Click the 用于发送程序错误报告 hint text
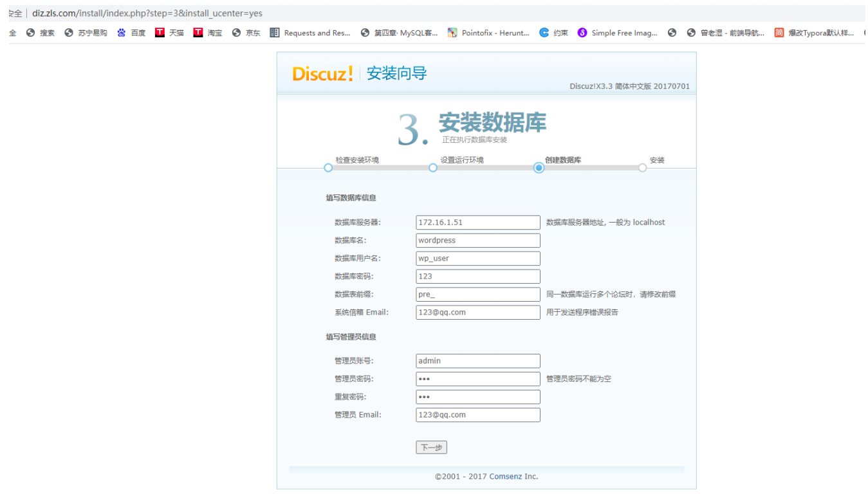The image size is (868, 494). pos(582,313)
